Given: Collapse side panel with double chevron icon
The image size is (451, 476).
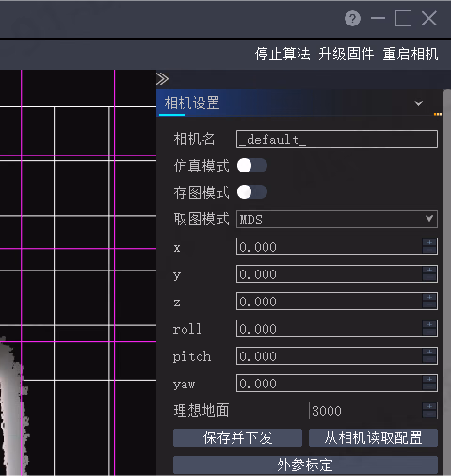Looking at the screenshot, I should tap(162, 79).
